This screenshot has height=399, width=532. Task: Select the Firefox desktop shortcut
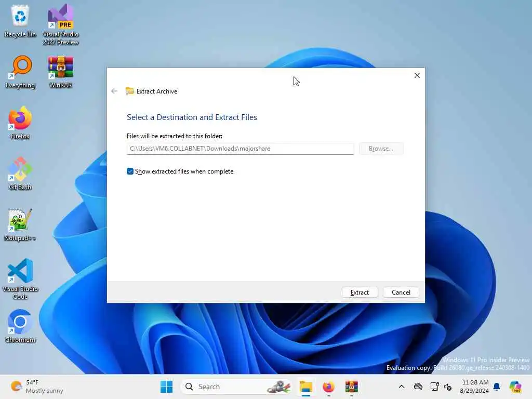(x=20, y=123)
